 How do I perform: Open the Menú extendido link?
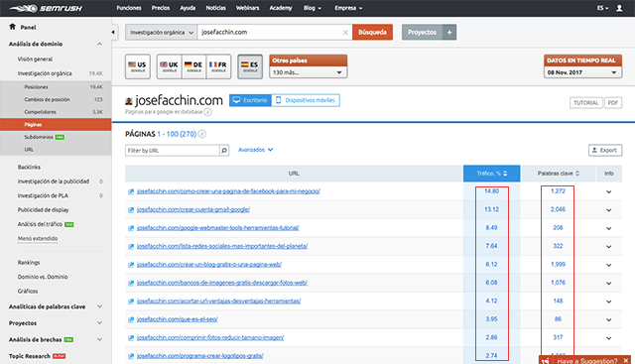click(38, 238)
